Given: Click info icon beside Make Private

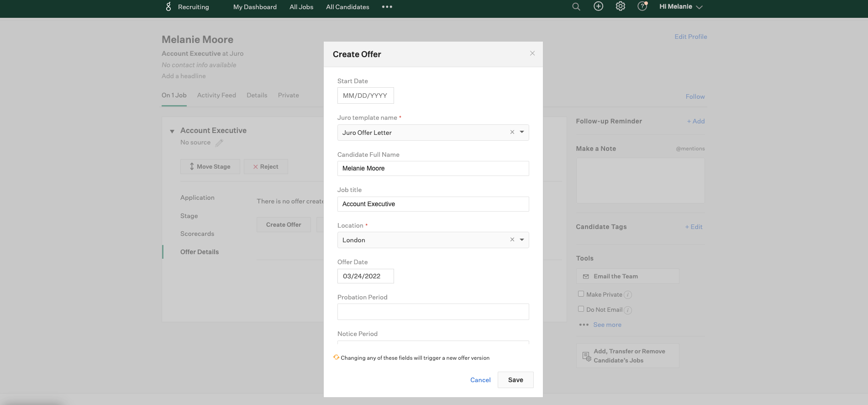Looking at the screenshot, I should pyautogui.click(x=628, y=295).
